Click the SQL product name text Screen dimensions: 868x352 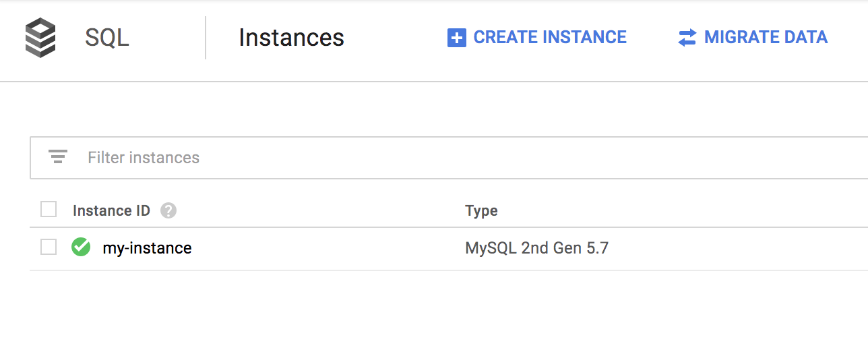coord(106,38)
